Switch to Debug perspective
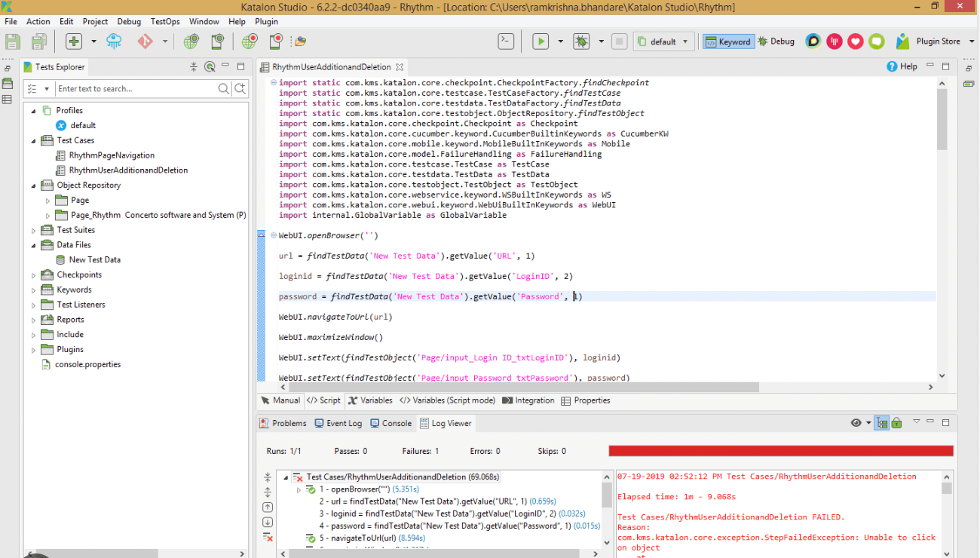This screenshot has height=558, width=980. coord(776,41)
